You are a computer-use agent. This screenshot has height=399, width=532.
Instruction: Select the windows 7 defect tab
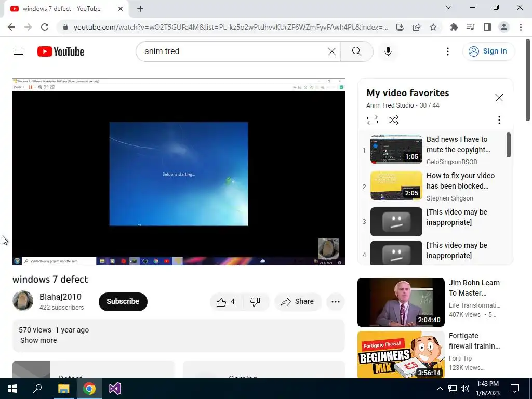(x=66, y=9)
